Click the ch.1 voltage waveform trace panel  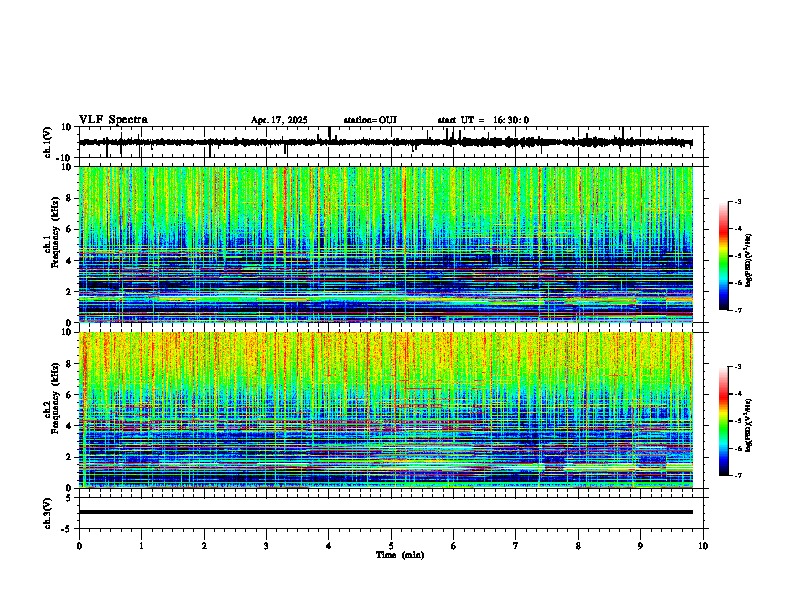[x=393, y=142]
